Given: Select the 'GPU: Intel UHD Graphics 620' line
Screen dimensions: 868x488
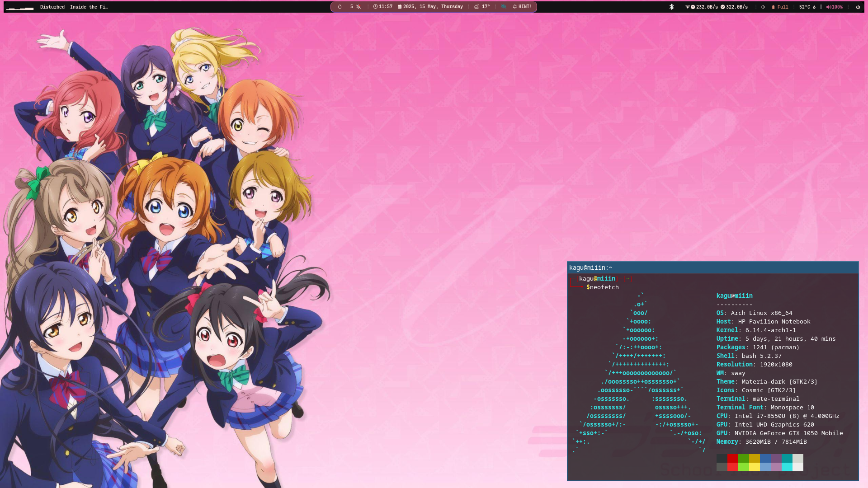Looking at the screenshot, I should pos(765,425).
